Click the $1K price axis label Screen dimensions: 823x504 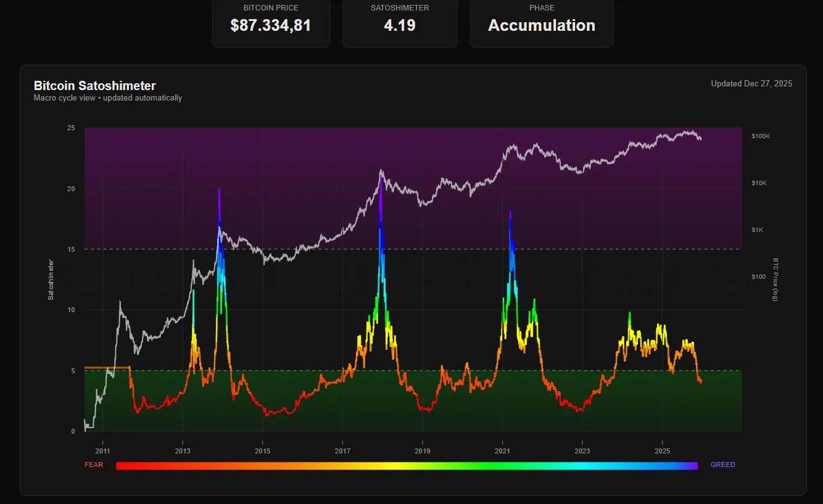click(758, 230)
